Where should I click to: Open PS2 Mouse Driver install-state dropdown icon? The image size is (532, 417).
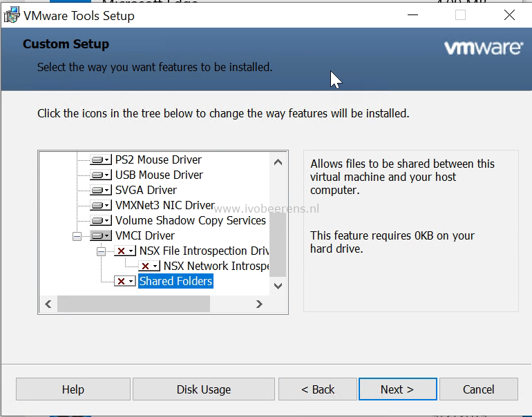tap(101, 159)
